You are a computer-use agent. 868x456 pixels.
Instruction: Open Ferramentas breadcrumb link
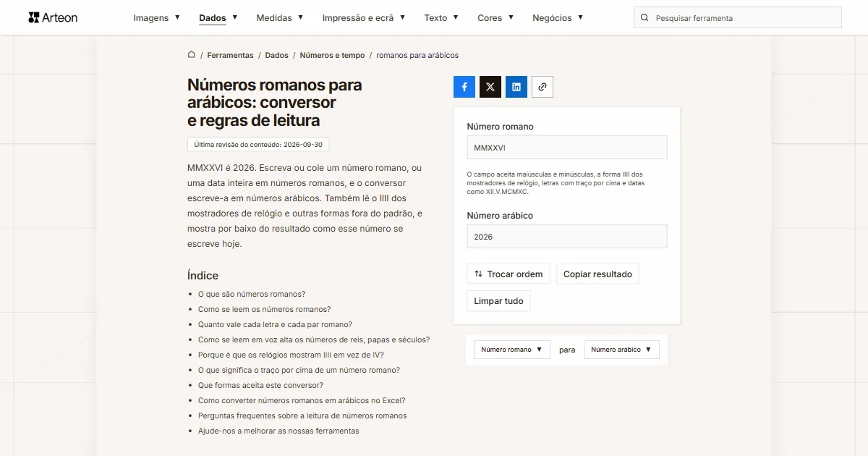pyautogui.click(x=230, y=55)
